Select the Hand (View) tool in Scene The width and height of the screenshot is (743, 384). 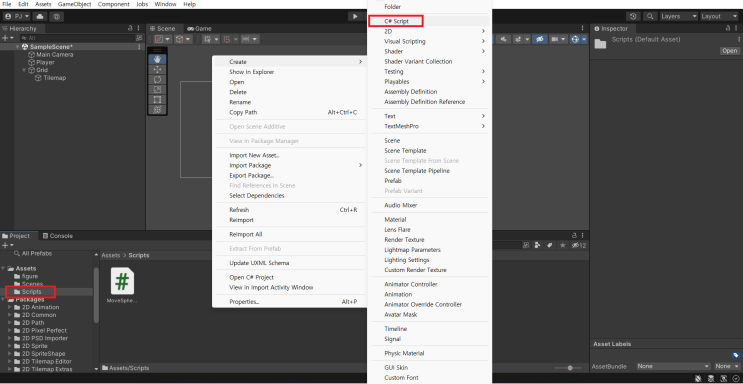pos(157,59)
